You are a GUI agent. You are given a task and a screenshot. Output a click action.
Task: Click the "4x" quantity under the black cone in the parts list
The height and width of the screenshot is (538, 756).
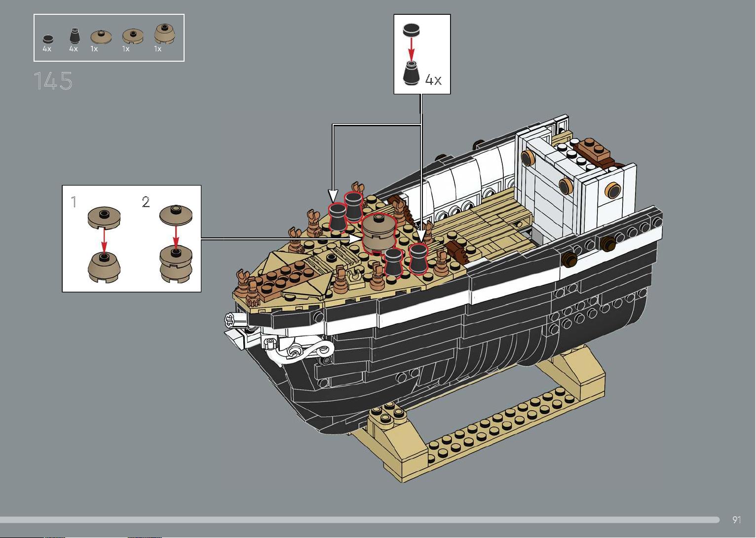[x=74, y=49]
